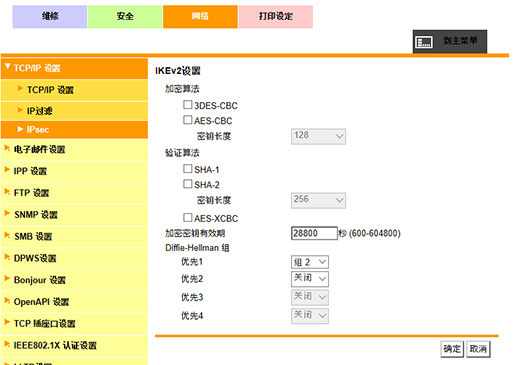Open the 优先3 dropdown
The width and height of the screenshot is (517, 365).
click(310, 297)
